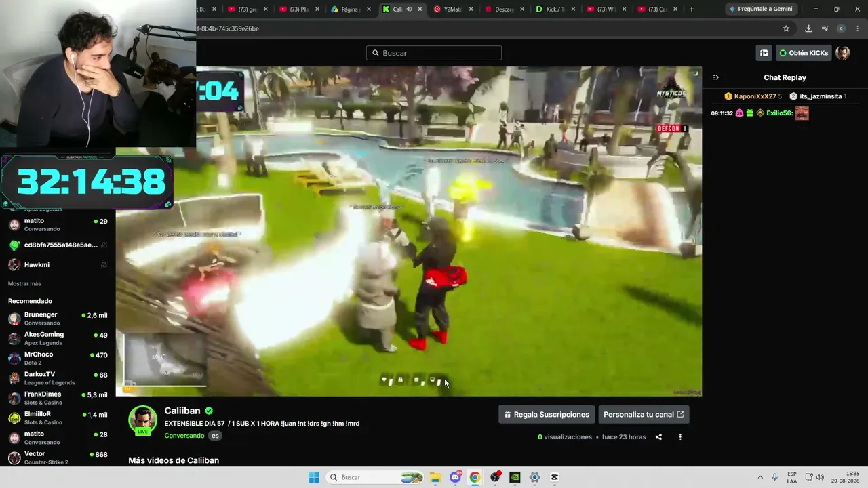
Task: Open DarkozTV's channel in sidebar
Action: pyautogui.click(x=58, y=378)
